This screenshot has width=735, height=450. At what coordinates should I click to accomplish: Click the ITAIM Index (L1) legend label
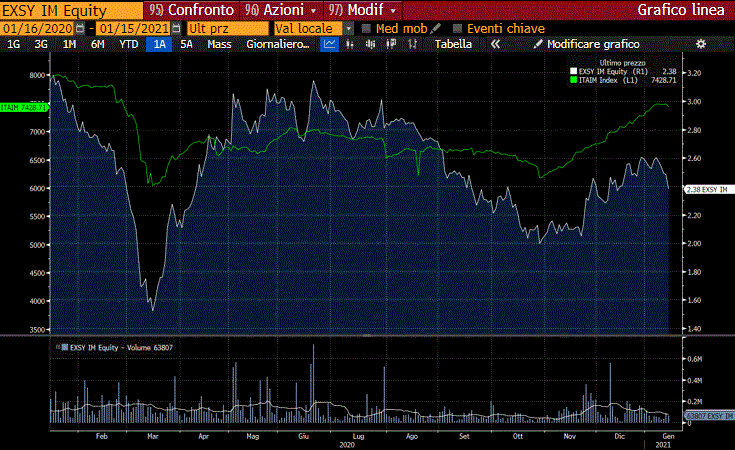tap(608, 80)
